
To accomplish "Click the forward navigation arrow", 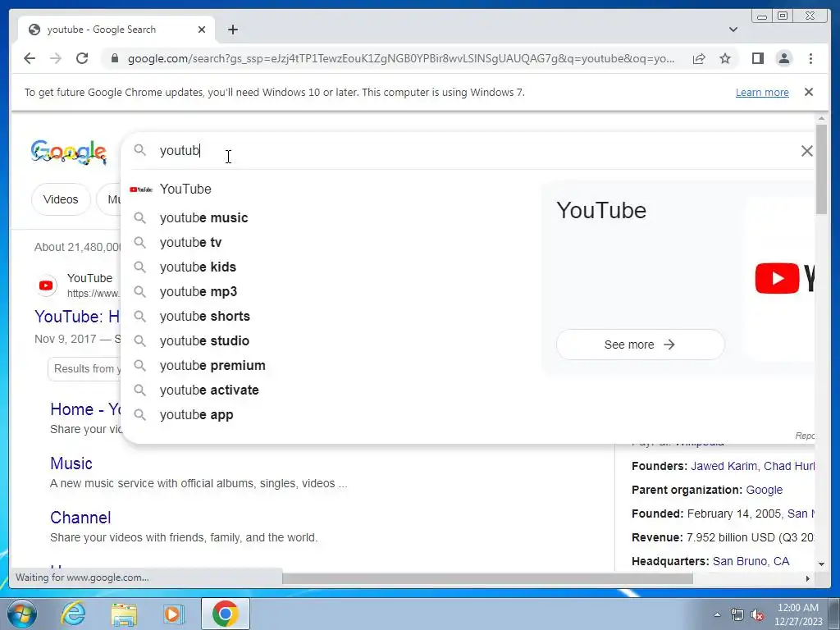I will 56,58.
